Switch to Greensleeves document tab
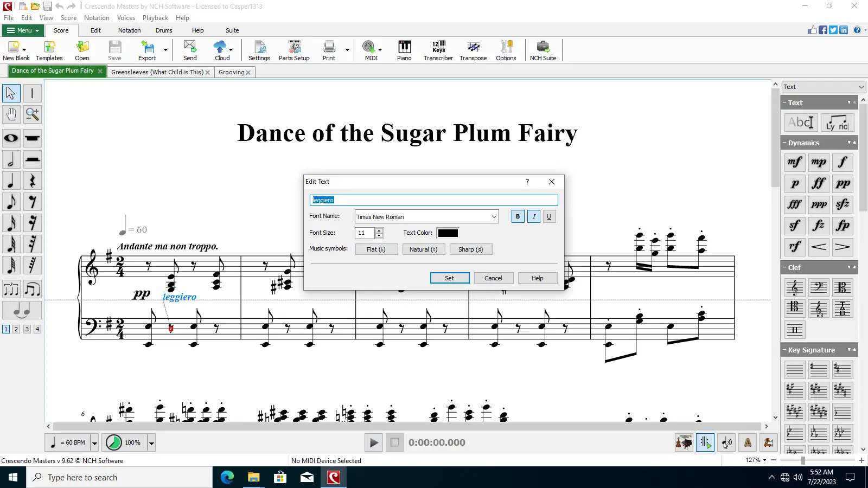 [157, 72]
